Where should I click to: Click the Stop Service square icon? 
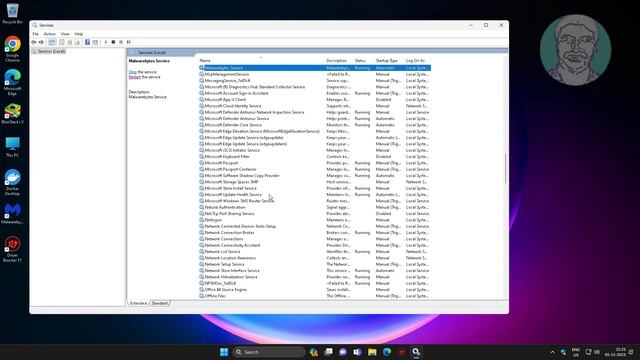click(113, 42)
